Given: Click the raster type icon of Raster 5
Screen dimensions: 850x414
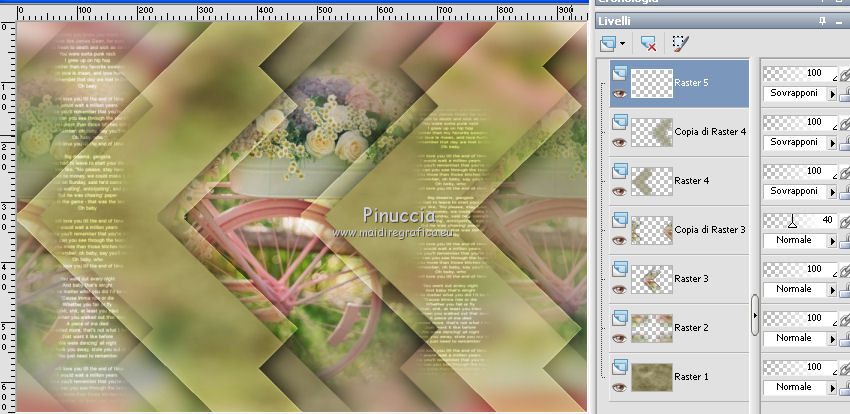Looking at the screenshot, I should pos(620,73).
